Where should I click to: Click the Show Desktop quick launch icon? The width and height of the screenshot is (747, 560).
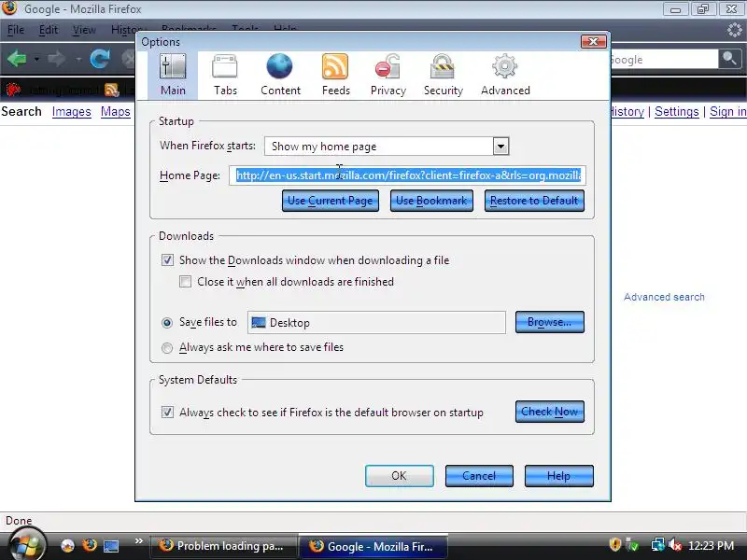[111, 545]
